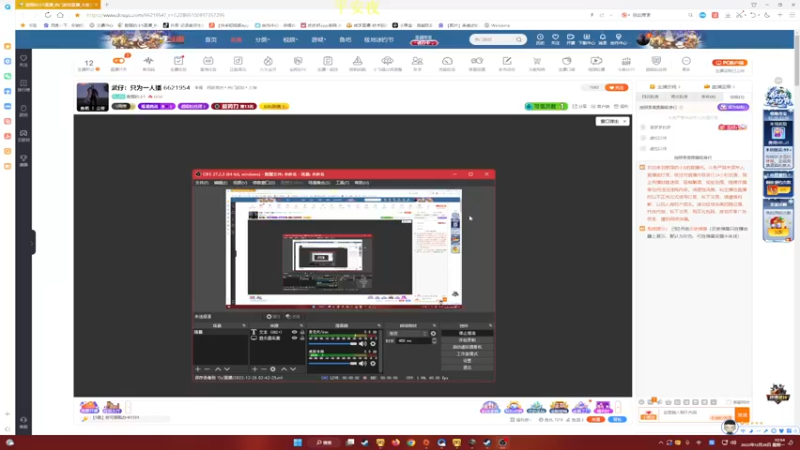Click orange 关注 follow button near stream title

pyautogui.click(x=616, y=88)
